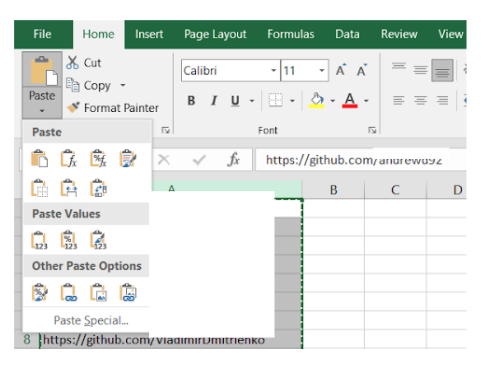Image resolution: width=489 pixels, height=365 pixels.
Task: Expand the Borders dropdown arrow
Action: point(292,100)
